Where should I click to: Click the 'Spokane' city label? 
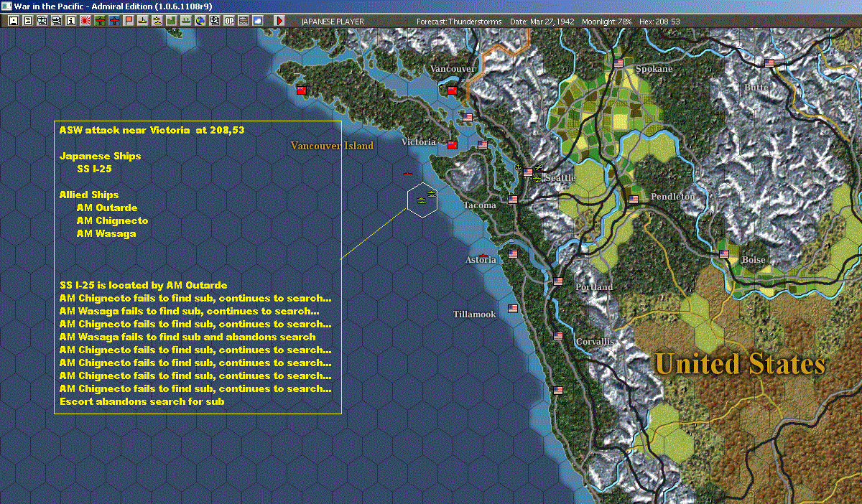click(654, 69)
